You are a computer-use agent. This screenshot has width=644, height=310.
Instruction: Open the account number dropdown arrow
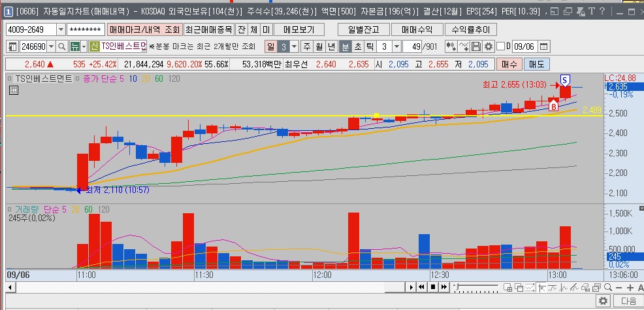pos(61,29)
